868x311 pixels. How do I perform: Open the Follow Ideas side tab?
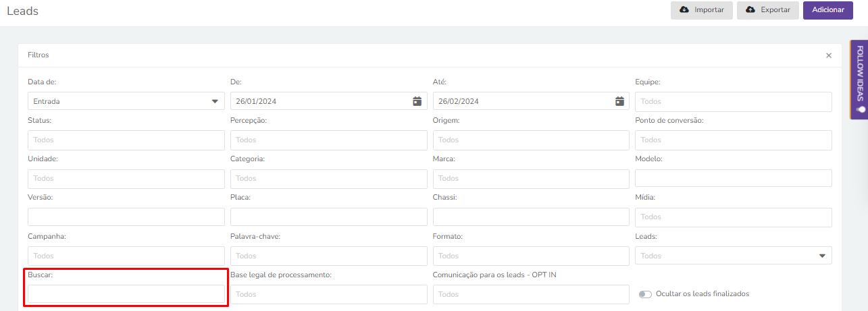tap(859, 80)
